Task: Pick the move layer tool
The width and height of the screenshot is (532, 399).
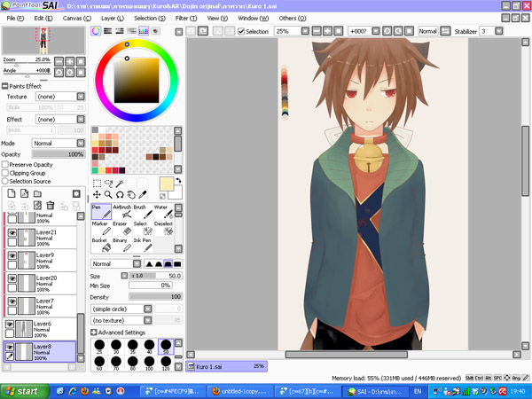Action: point(97,195)
